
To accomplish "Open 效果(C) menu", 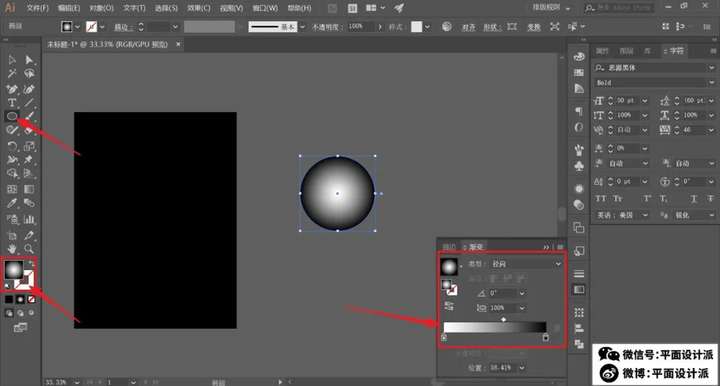I will pos(199,8).
